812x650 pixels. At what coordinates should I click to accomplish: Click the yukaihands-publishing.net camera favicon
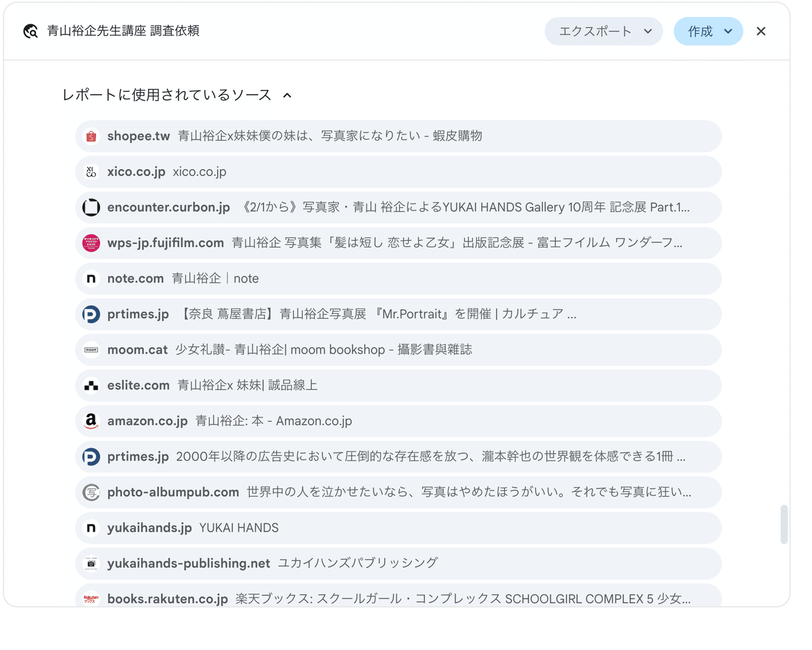tap(91, 563)
